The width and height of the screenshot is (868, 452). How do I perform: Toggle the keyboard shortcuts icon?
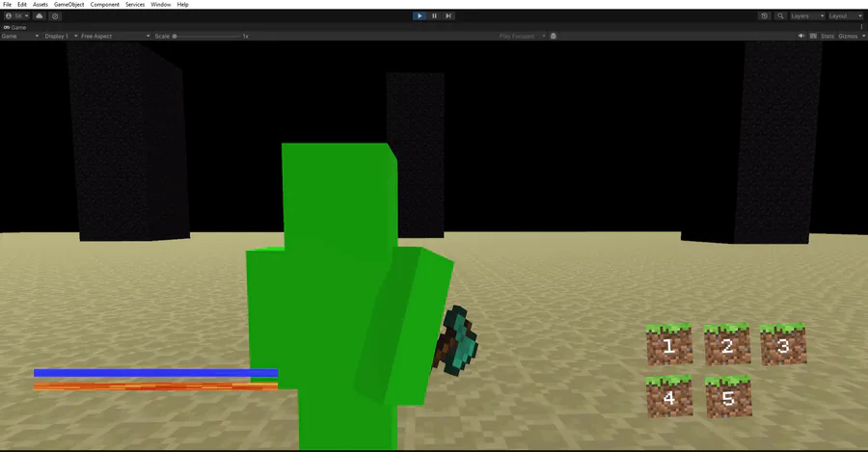(x=813, y=36)
